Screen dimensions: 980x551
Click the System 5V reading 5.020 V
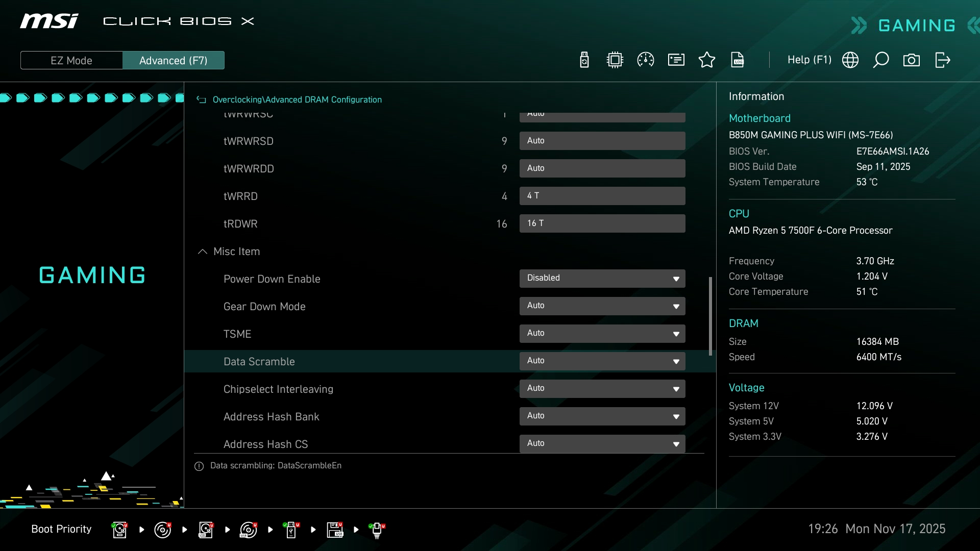[x=872, y=421]
